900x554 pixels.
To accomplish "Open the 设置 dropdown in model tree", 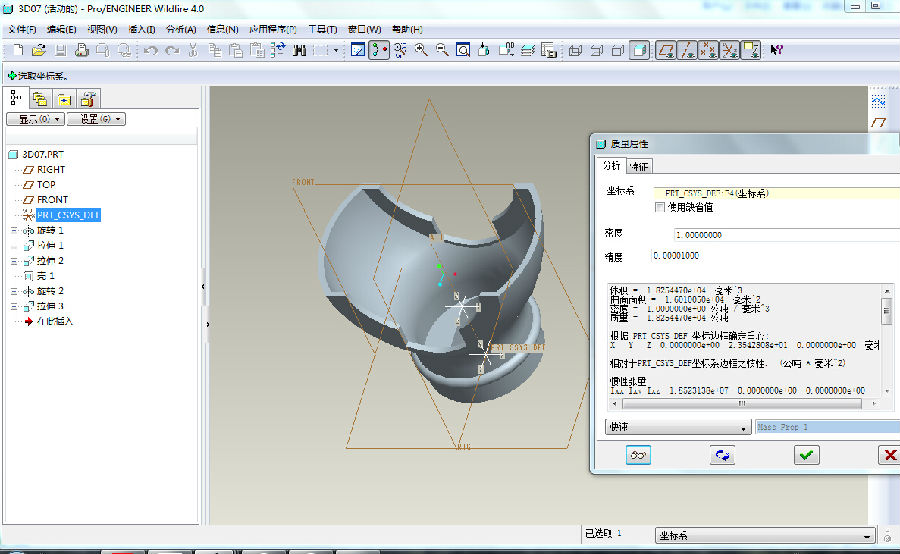I will coord(101,119).
